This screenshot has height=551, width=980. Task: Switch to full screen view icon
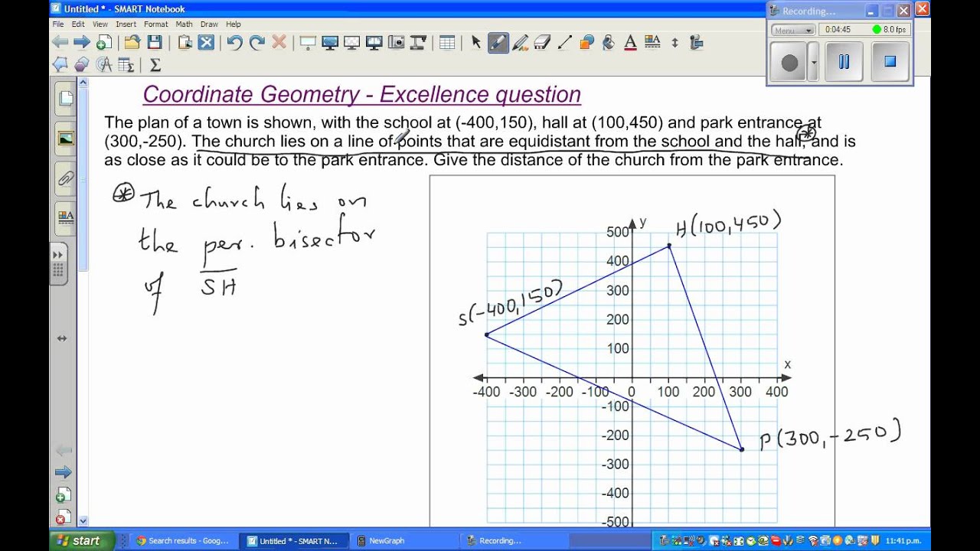pyautogui.click(x=330, y=42)
